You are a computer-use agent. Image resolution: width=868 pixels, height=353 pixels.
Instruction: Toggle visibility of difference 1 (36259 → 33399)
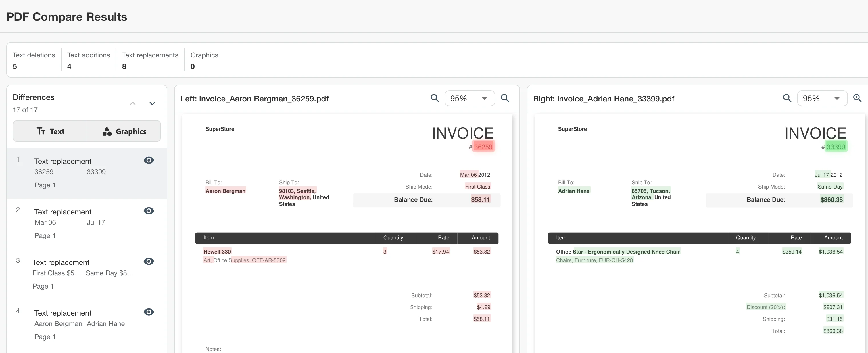pyautogui.click(x=149, y=160)
